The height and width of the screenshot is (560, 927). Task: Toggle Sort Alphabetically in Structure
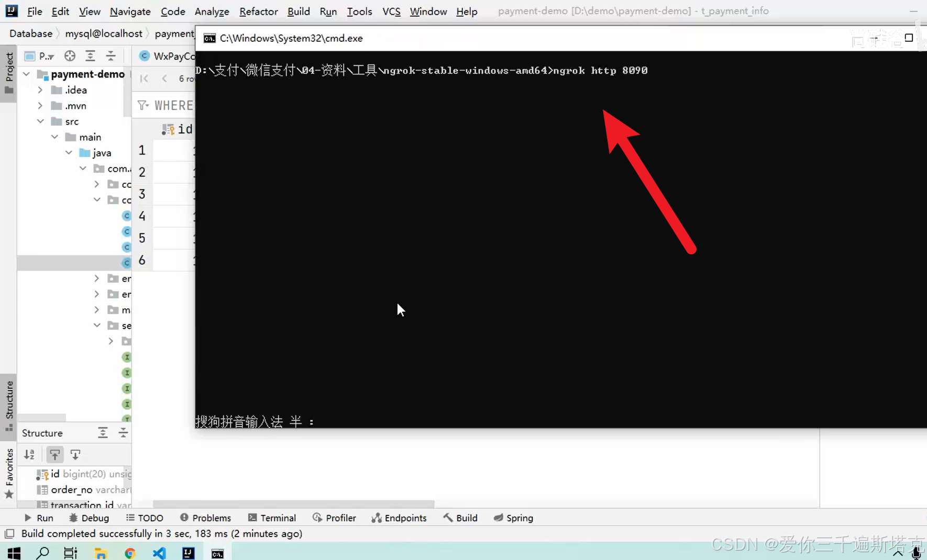coord(29,455)
